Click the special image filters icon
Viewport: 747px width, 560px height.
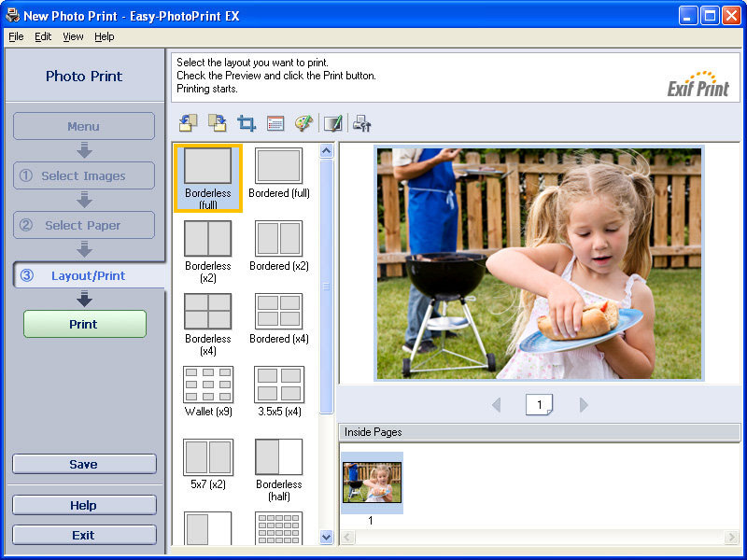click(332, 123)
